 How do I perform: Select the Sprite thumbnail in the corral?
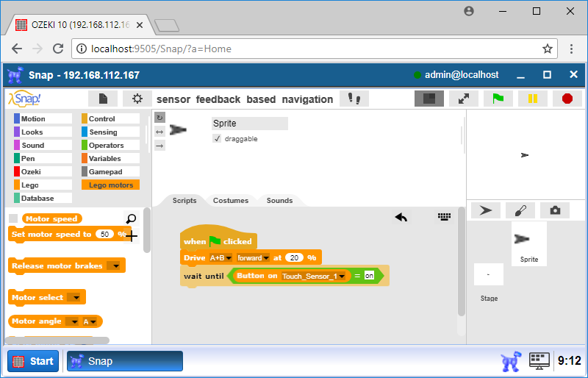pyautogui.click(x=529, y=244)
